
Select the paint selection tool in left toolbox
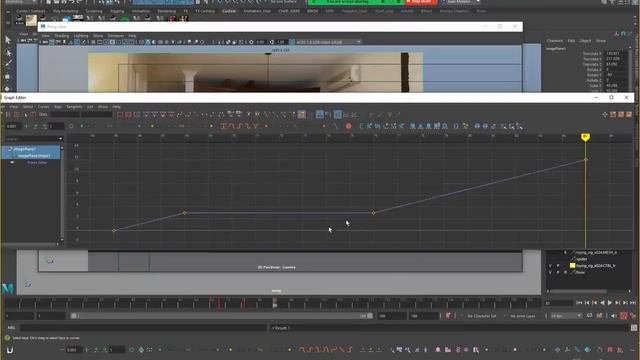pyautogui.click(x=8, y=63)
